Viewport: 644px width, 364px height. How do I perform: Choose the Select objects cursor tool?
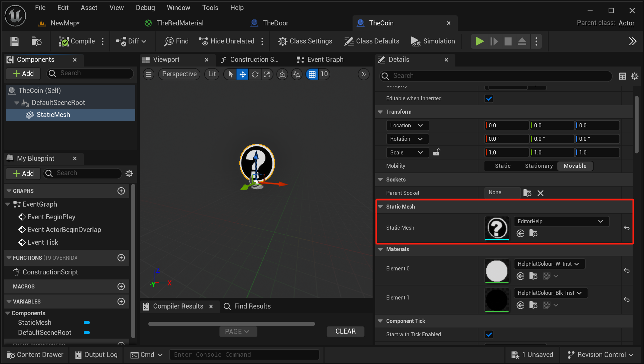(x=230, y=74)
